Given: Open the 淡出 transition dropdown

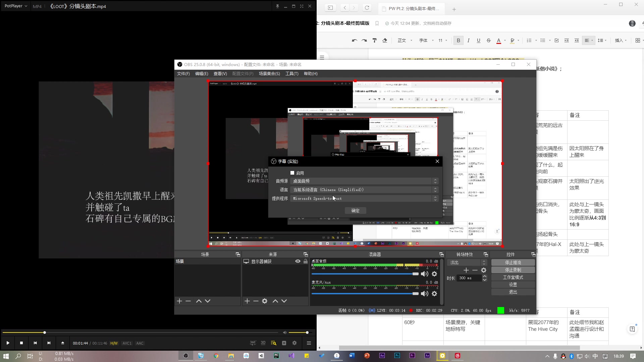Looking at the screenshot, I should pyautogui.click(x=467, y=262).
